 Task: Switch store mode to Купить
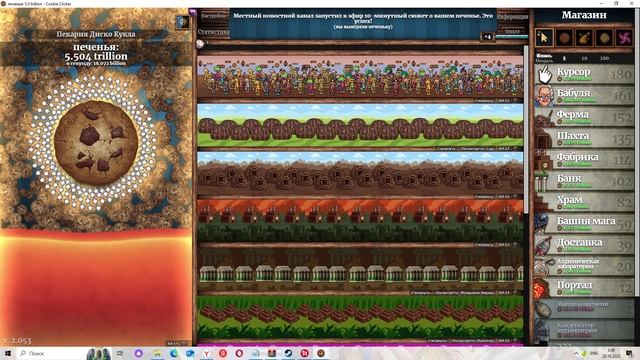(544, 56)
